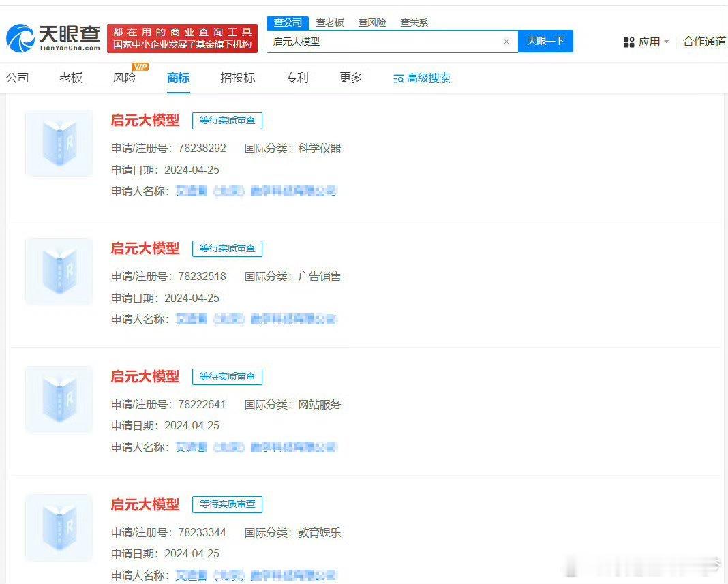
Task: Click 等待实质审查 tag for 78238292
Action: pos(228,121)
